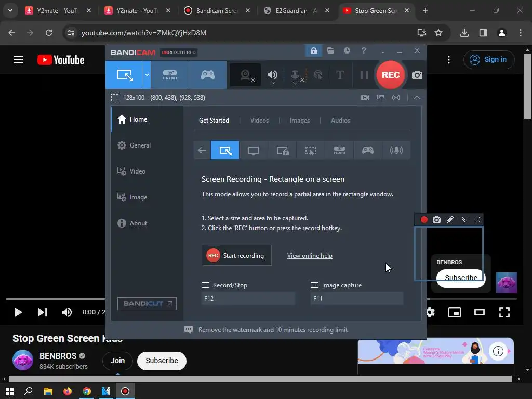The height and width of the screenshot is (399, 532).
Task: Click YouTube Sign in button
Action: tap(489, 59)
